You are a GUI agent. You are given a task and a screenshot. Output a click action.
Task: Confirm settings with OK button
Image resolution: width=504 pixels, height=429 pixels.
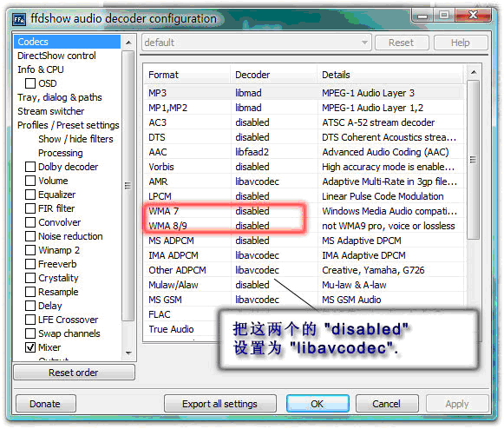tap(317, 404)
